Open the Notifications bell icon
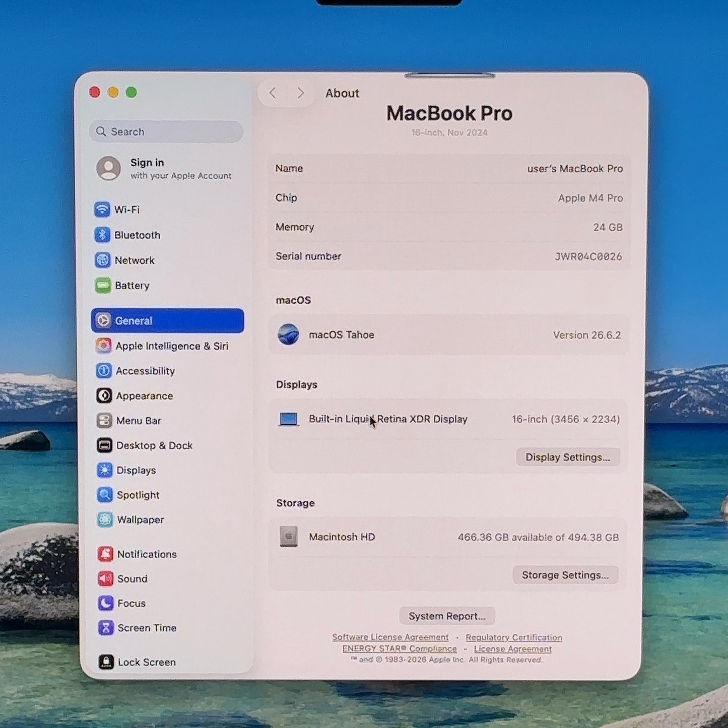Screen dimensions: 728x728 tap(105, 554)
